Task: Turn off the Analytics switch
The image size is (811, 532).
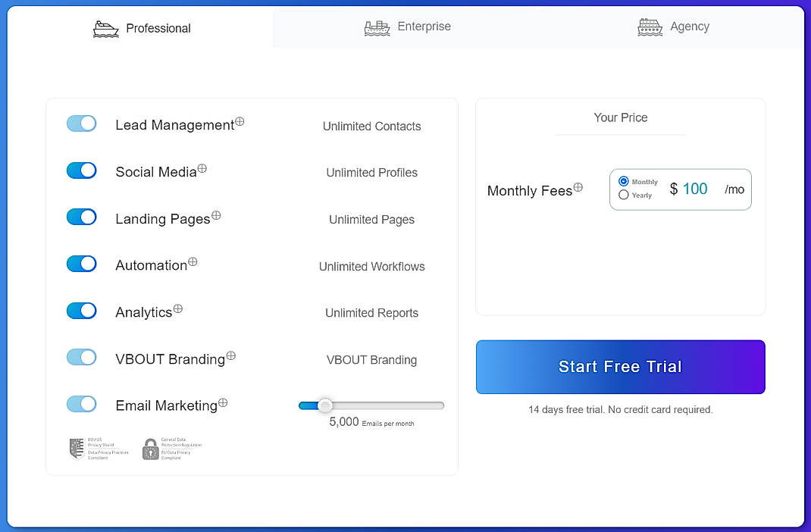Action: pyautogui.click(x=82, y=311)
